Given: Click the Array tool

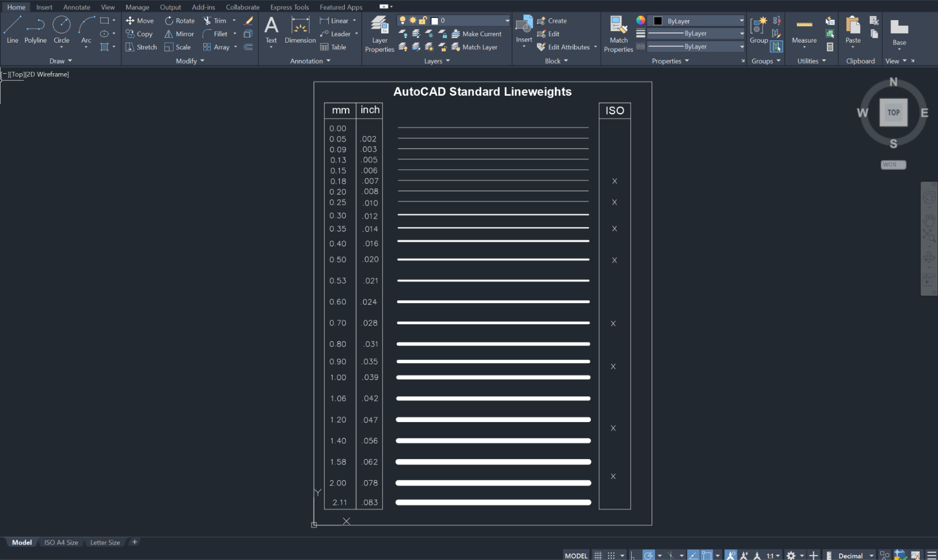Looking at the screenshot, I should point(216,47).
